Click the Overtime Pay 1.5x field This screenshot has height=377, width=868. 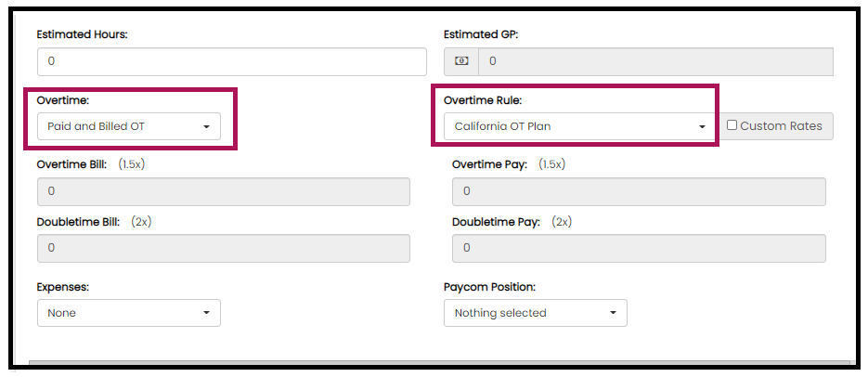[639, 191]
